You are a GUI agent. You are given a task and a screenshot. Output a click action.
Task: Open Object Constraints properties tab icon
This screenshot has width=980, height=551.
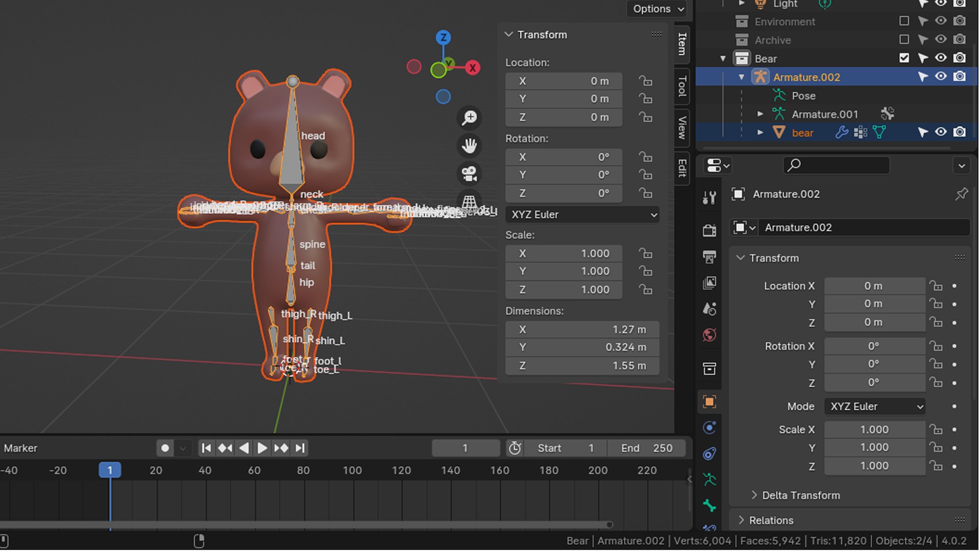(x=709, y=454)
